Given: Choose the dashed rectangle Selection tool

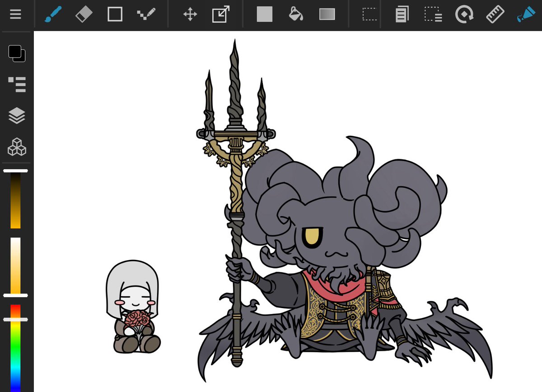Looking at the screenshot, I should tap(370, 14).
